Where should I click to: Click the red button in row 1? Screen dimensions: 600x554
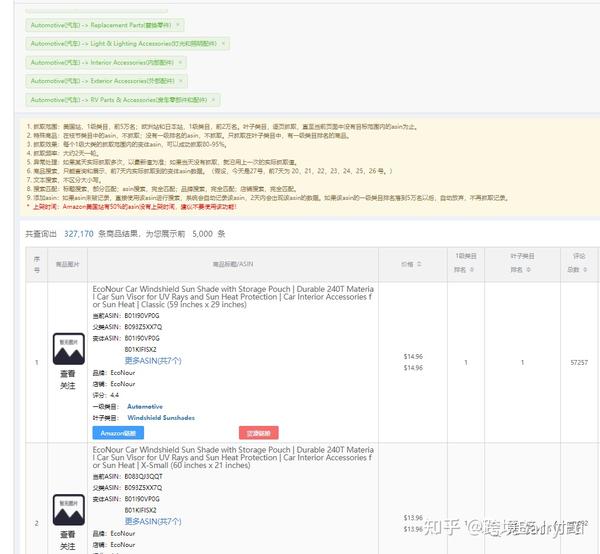coord(259,433)
